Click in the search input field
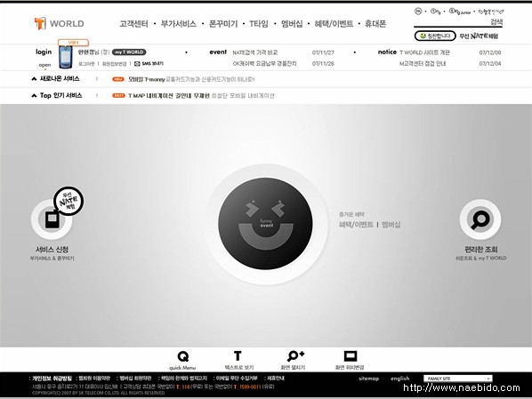 [451, 22]
